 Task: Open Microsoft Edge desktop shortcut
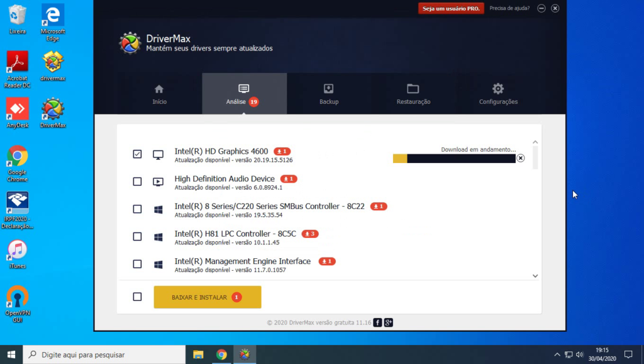click(x=53, y=22)
